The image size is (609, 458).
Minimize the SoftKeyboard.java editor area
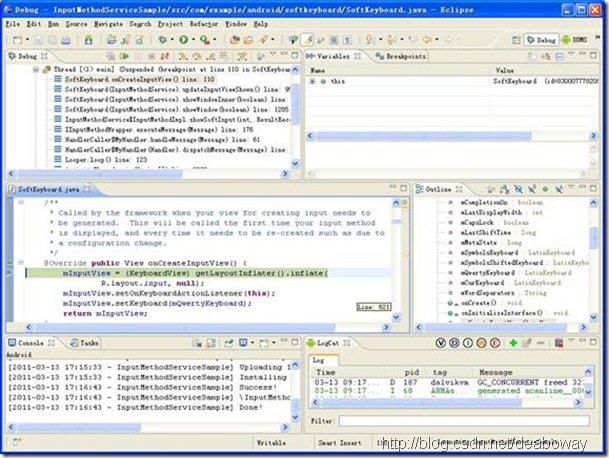(x=393, y=188)
